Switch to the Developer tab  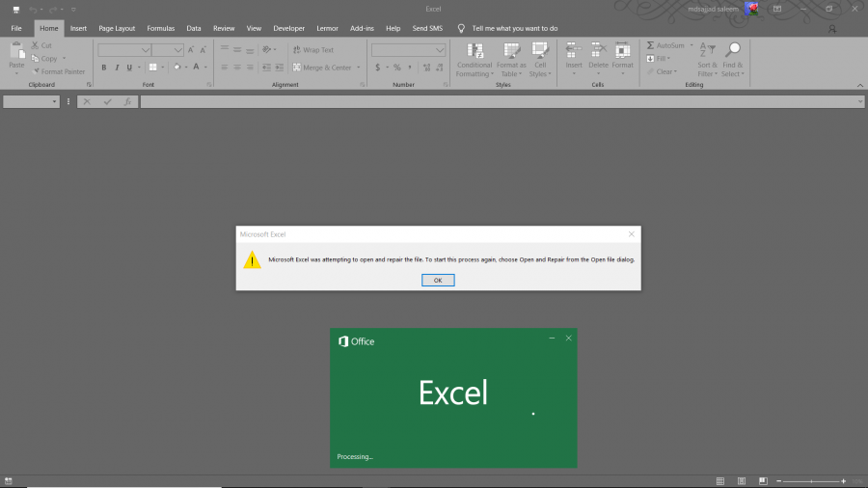288,28
